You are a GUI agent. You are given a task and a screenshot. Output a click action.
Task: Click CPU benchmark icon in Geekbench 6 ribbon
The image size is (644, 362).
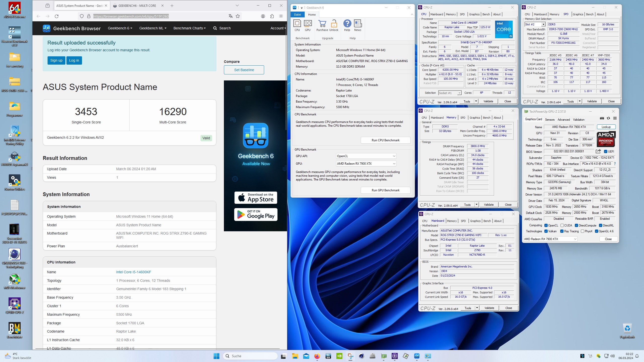(297, 25)
